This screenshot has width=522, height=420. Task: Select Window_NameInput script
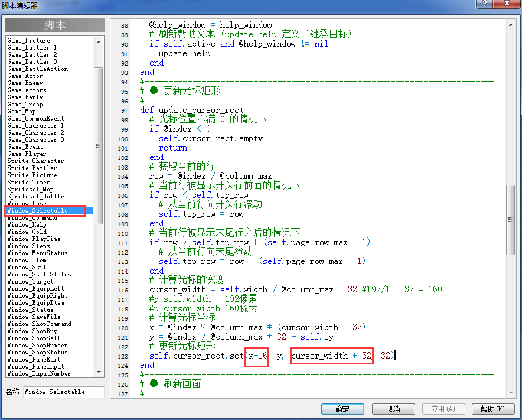pos(35,367)
